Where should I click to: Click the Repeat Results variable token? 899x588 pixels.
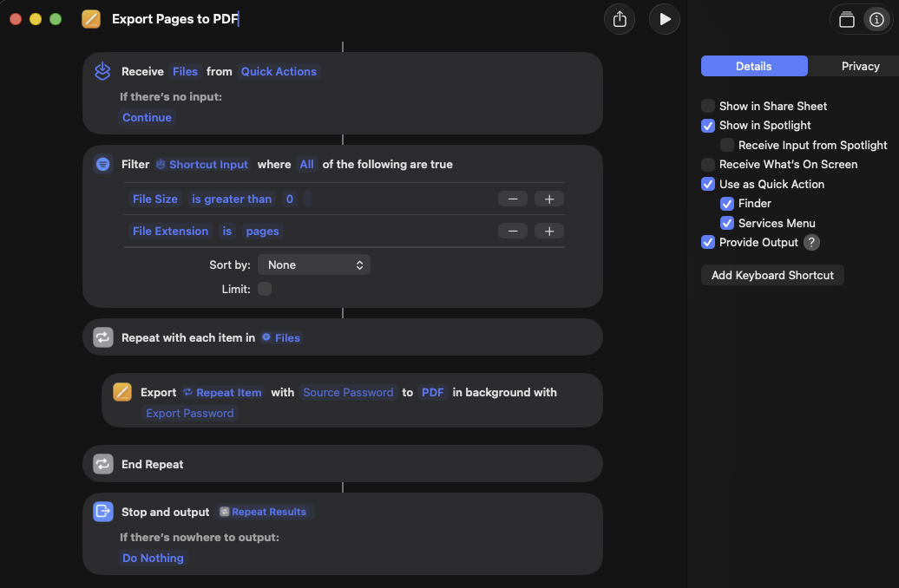point(263,511)
